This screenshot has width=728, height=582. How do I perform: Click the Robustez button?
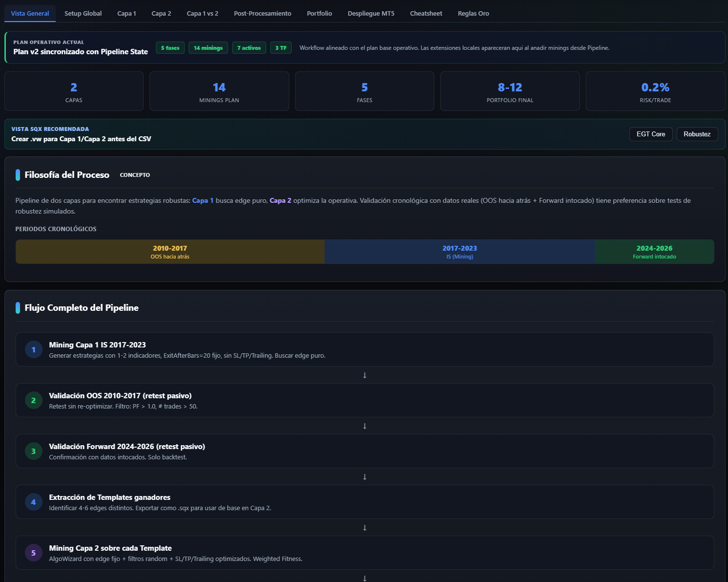pyautogui.click(x=697, y=134)
